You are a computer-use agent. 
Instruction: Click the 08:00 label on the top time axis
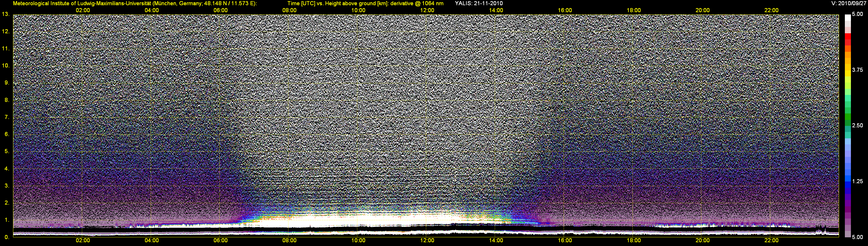click(289, 10)
